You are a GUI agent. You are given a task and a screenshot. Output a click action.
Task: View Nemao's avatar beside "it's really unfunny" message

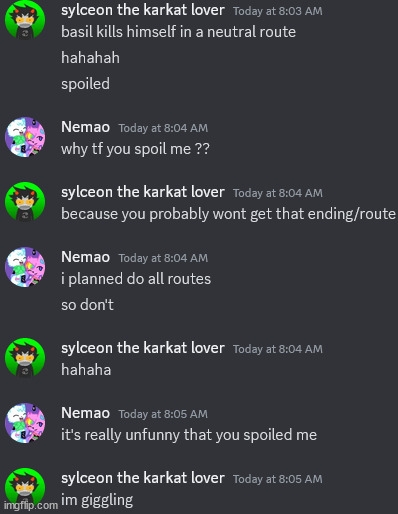click(25, 423)
